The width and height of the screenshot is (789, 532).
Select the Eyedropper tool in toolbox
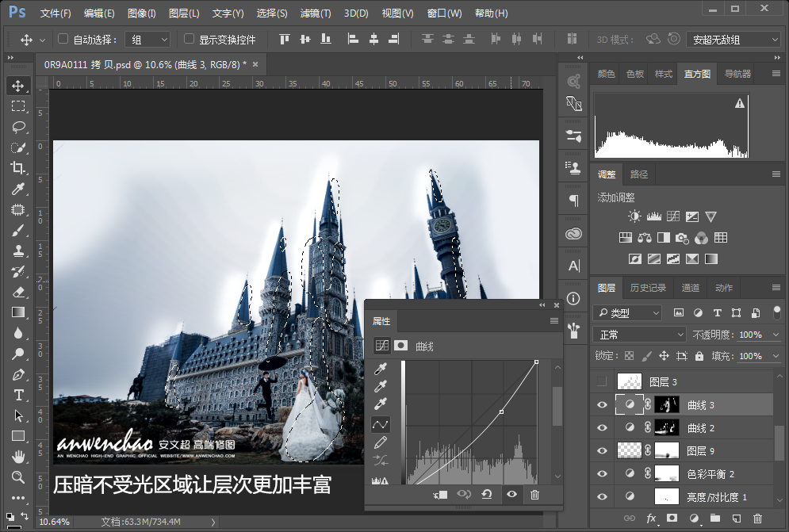[18, 189]
